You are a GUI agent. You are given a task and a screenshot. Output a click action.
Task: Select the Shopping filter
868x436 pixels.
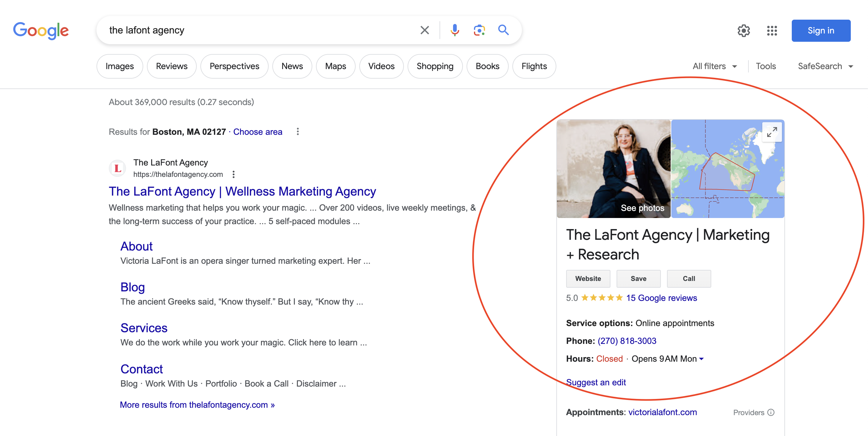[x=435, y=66]
